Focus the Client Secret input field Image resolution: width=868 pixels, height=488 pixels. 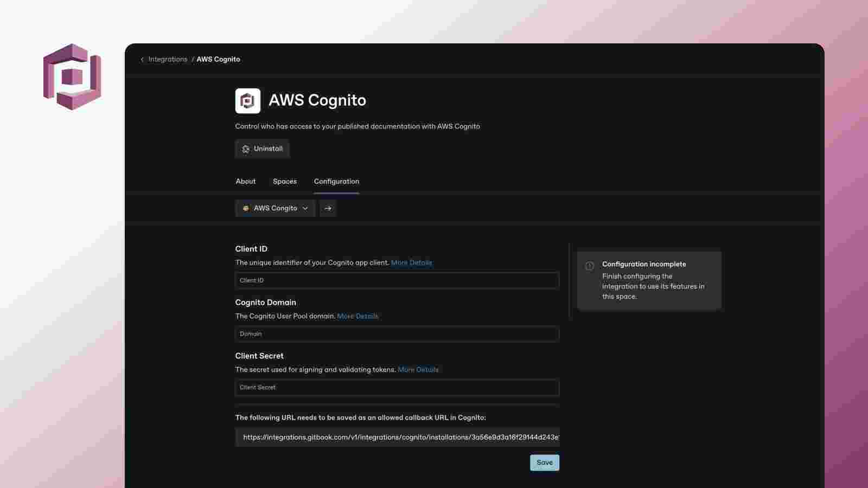(397, 387)
